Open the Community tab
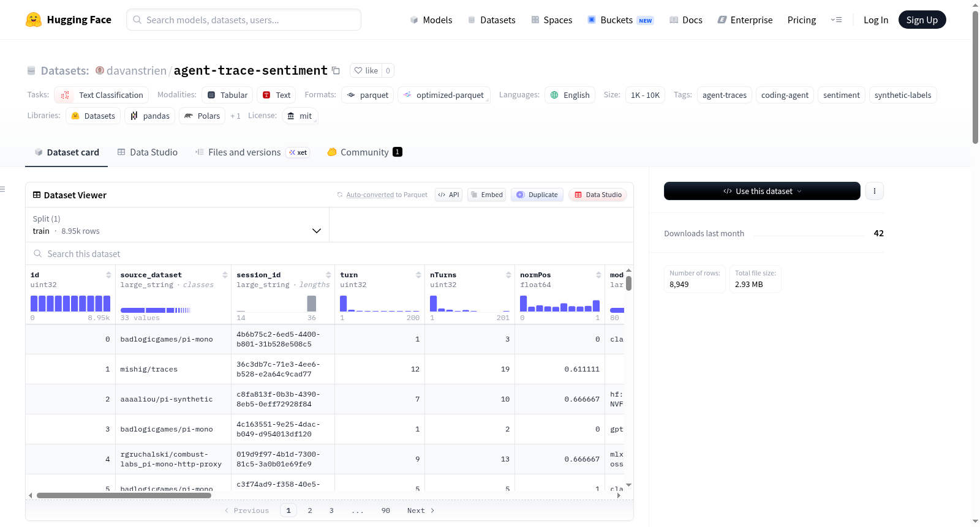This screenshot has height=527, width=980. pos(364,152)
